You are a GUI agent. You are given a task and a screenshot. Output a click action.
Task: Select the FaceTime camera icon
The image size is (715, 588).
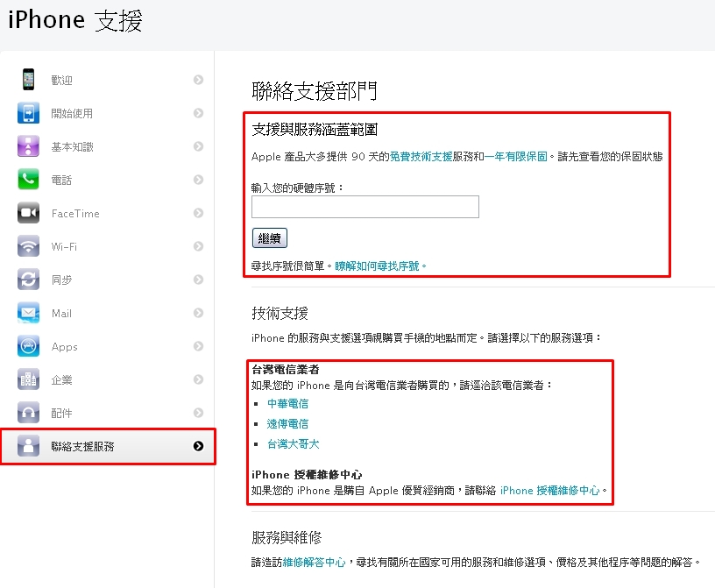pos(28,213)
